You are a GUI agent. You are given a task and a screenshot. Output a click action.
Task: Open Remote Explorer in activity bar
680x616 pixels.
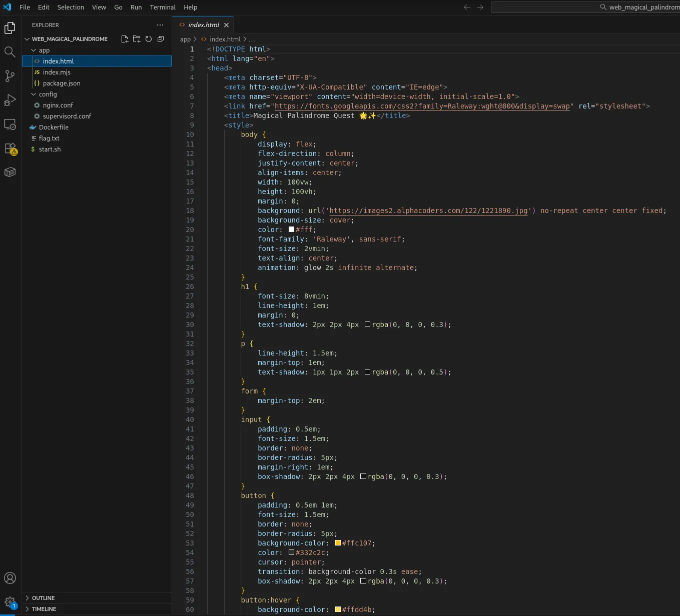[10, 124]
